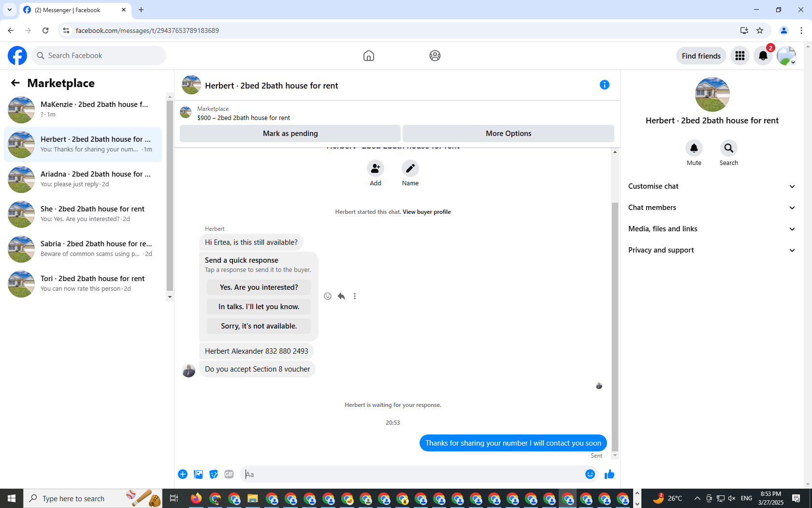Open the She conversation

tap(83, 214)
